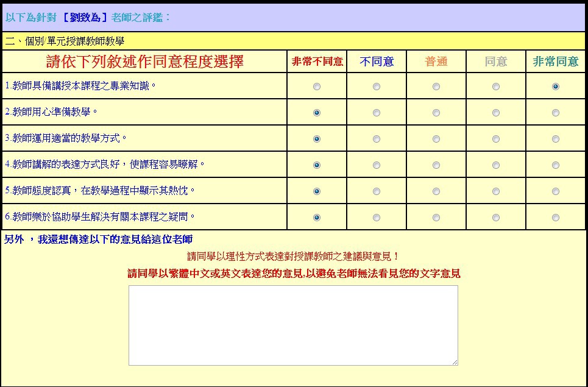Select 不同意 for question 4 表達方式良好

pos(377,165)
